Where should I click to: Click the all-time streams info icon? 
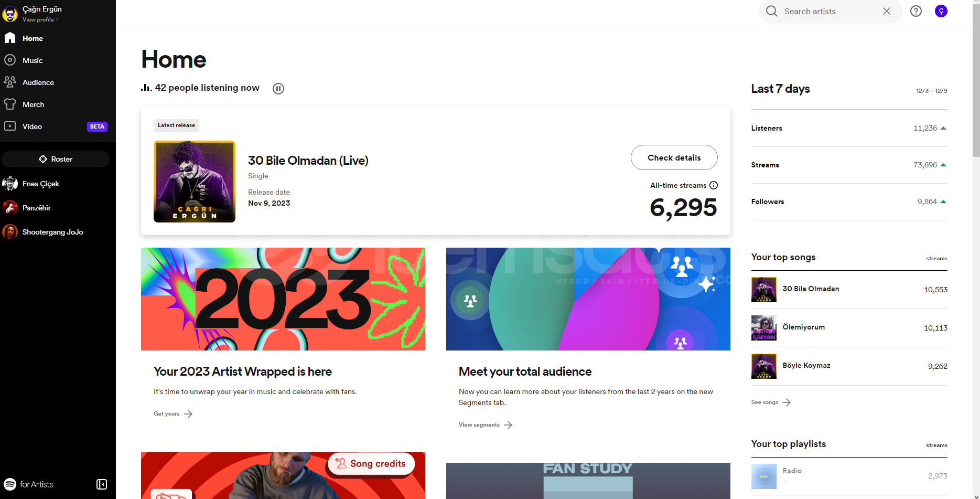pyautogui.click(x=714, y=185)
